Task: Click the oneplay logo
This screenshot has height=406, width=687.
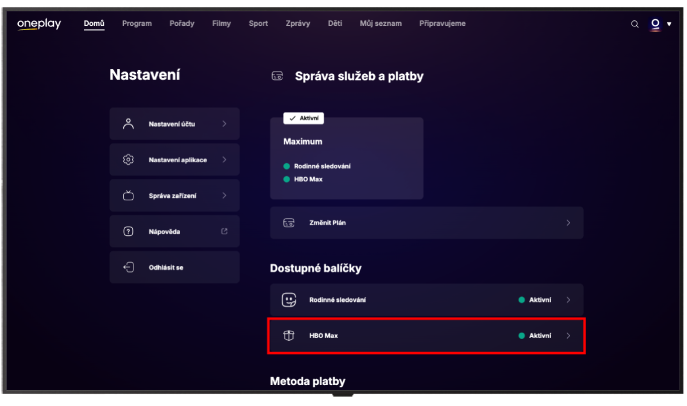Action: (39, 24)
